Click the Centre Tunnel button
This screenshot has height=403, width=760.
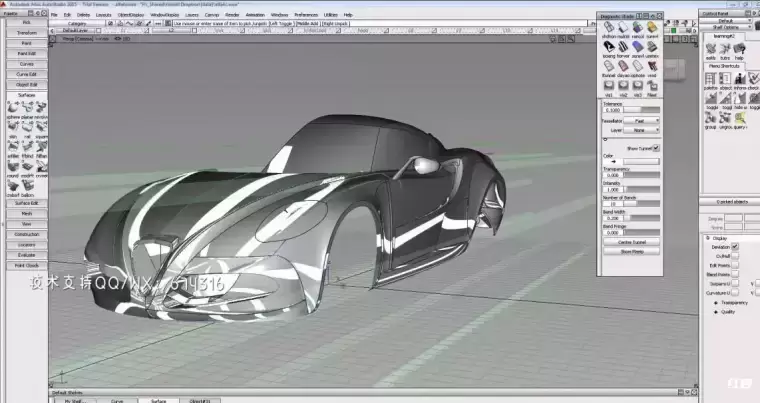pos(632,242)
